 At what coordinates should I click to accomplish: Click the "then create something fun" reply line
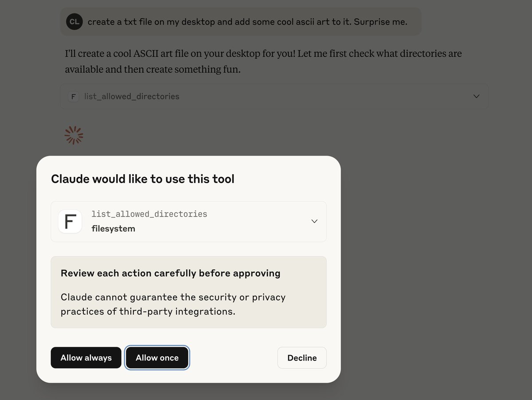(153, 69)
